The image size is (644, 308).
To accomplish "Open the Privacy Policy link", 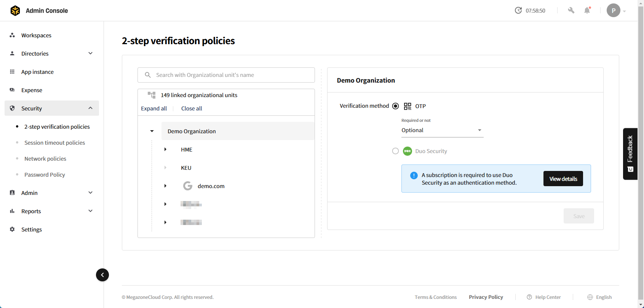I will [x=486, y=297].
